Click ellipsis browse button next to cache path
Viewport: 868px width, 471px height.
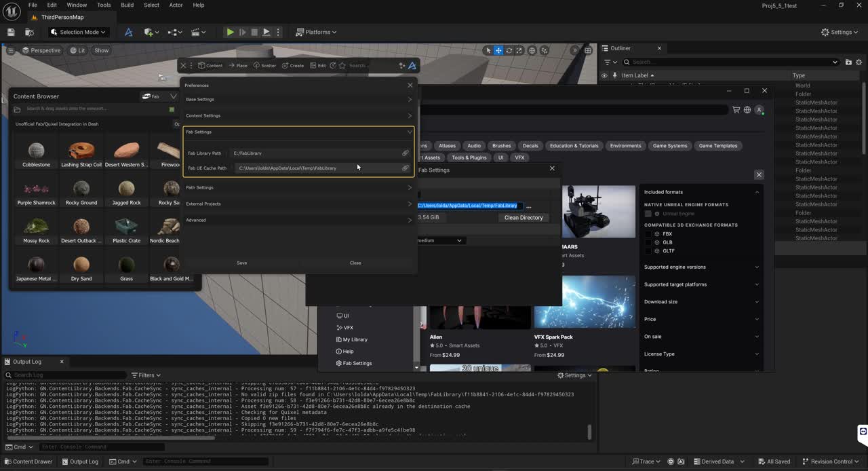coord(529,206)
